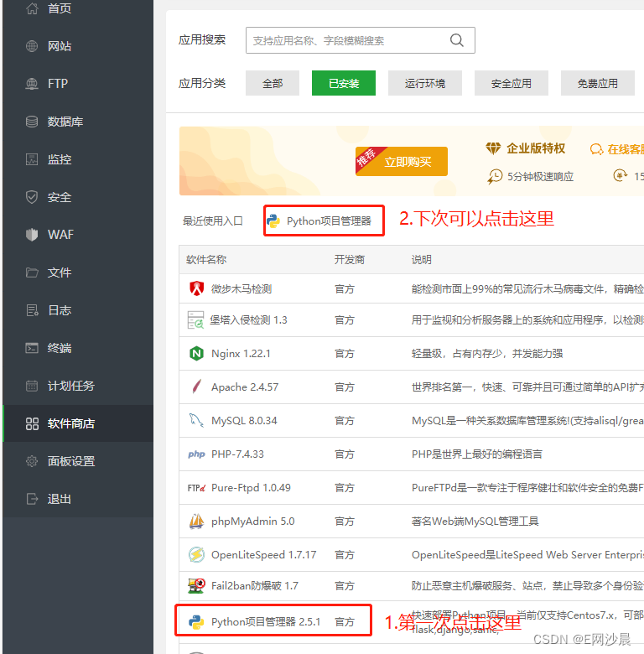Click the 日志 log icon

32,310
